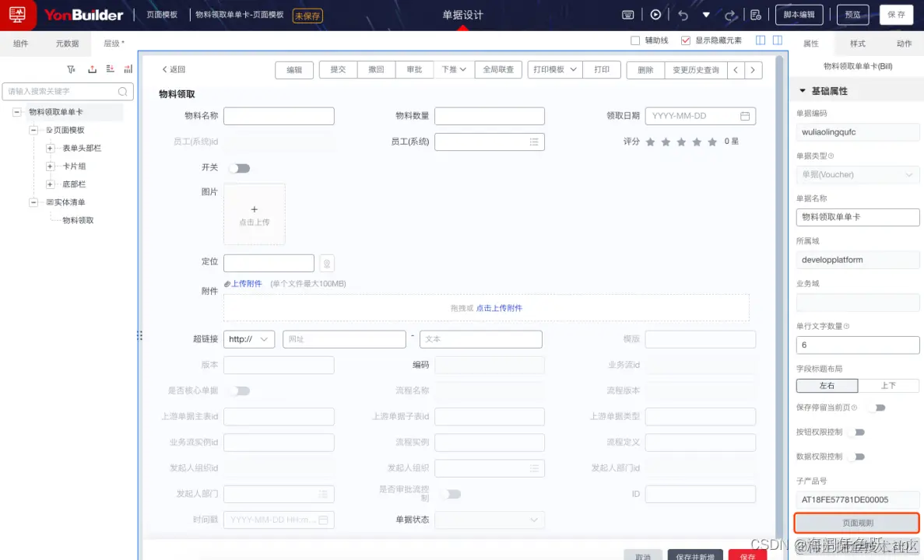This screenshot has width=924, height=560.
Task: Open the 单据状态 dropdown
Action: 489,520
